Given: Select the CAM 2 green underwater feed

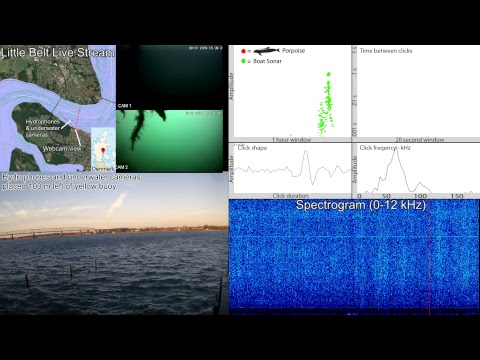Looking at the screenshot, I should (169, 141).
